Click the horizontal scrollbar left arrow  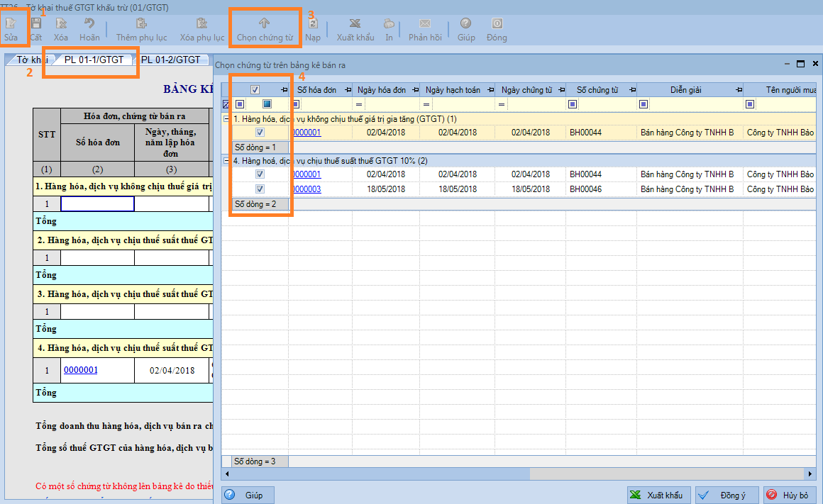pyautogui.click(x=227, y=474)
